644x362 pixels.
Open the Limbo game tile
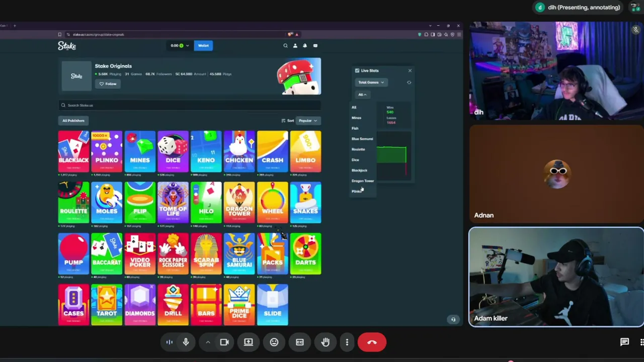coord(306,151)
